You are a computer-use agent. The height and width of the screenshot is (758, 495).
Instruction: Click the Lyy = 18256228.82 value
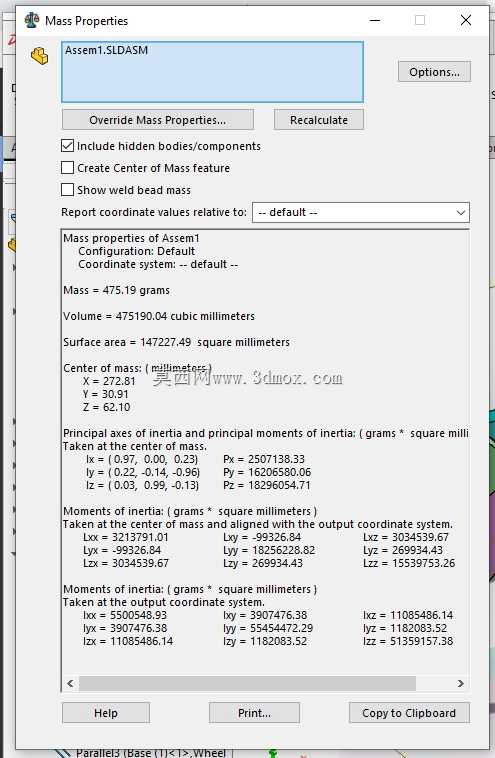pos(269,550)
